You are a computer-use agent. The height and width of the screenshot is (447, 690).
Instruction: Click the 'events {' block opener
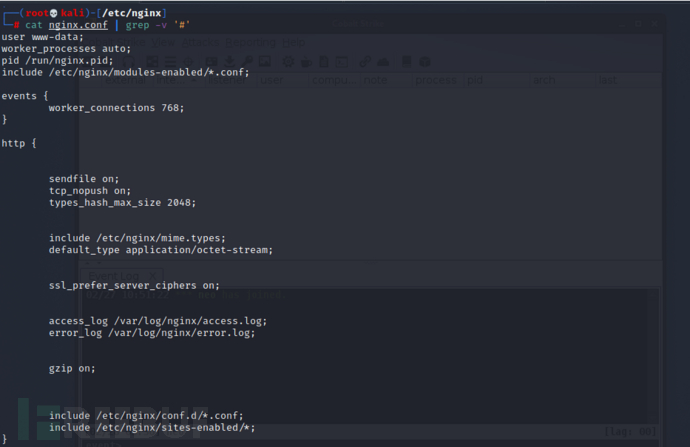click(24, 96)
